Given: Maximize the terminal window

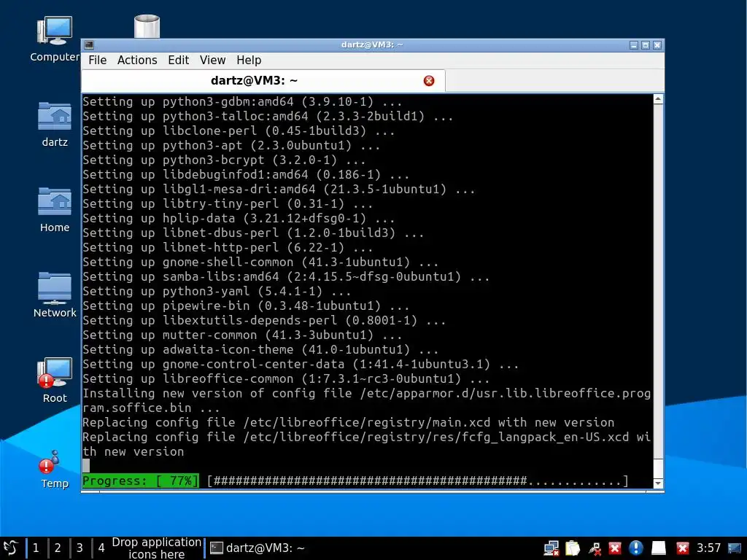Looking at the screenshot, I should click(x=646, y=45).
